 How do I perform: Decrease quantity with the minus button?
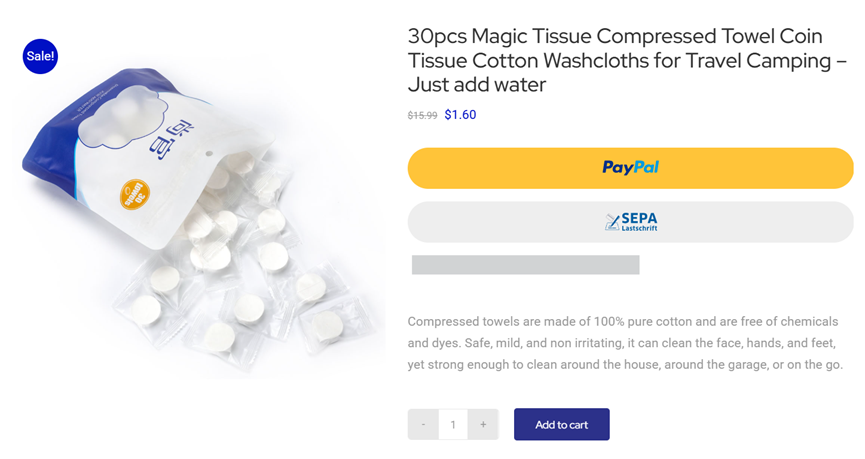423,425
